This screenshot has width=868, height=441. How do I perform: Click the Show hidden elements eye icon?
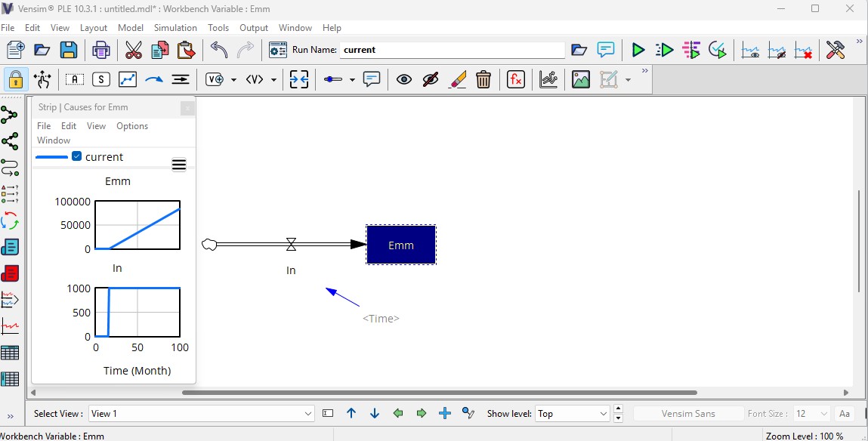point(404,80)
